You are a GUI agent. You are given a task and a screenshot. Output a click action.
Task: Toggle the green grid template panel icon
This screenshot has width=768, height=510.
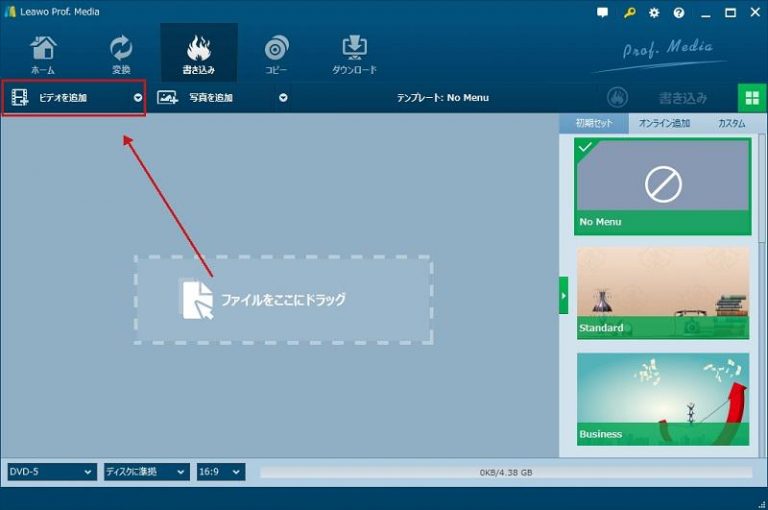click(752, 97)
